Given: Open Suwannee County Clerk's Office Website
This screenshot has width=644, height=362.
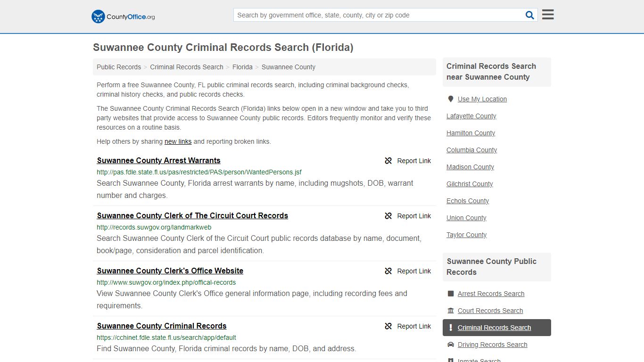Looking at the screenshot, I should 170,271.
